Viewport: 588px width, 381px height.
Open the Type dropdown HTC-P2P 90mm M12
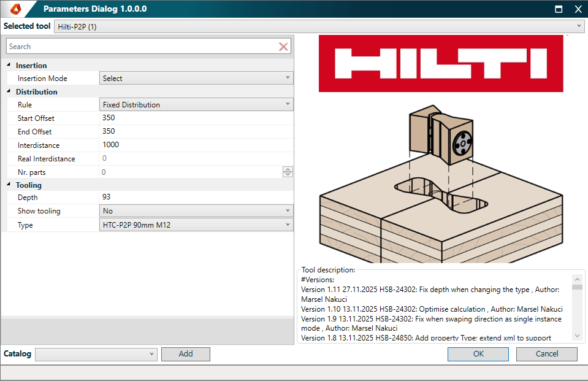click(x=196, y=225)
